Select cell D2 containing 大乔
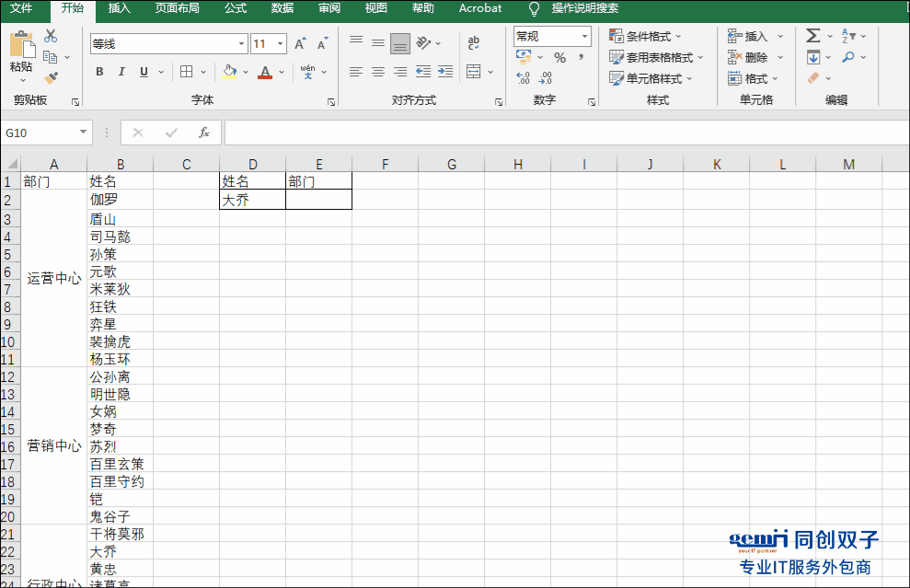910x588 pixels. (x=252, y=200)
